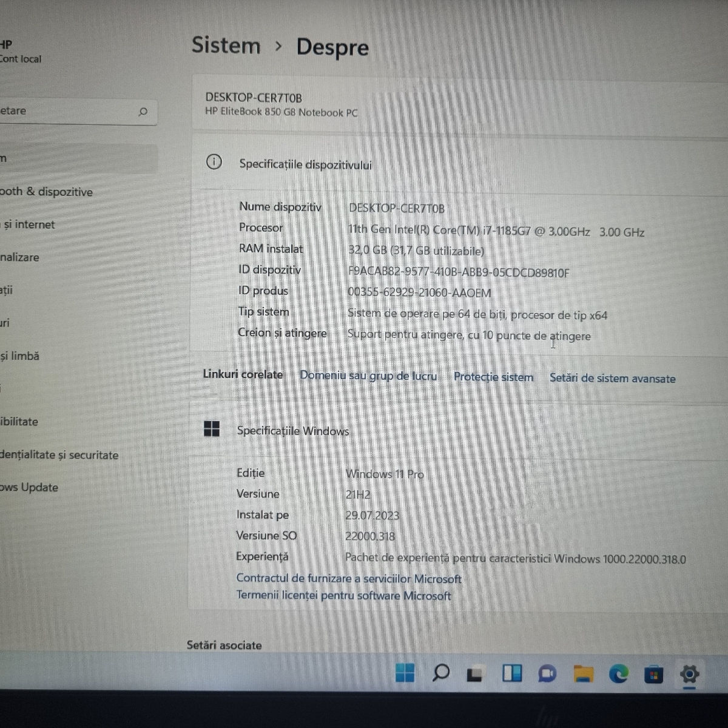Go back to Sistem via the breadcrumb

click(x=226, y=45)
